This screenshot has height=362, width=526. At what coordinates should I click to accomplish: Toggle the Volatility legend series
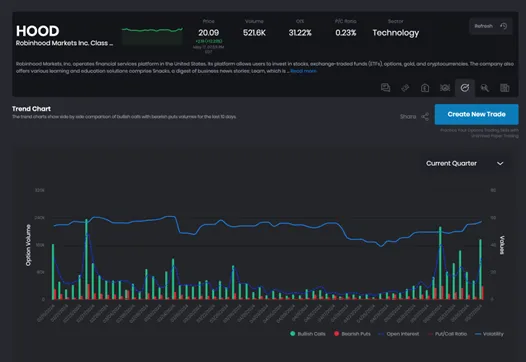[489, 334]
